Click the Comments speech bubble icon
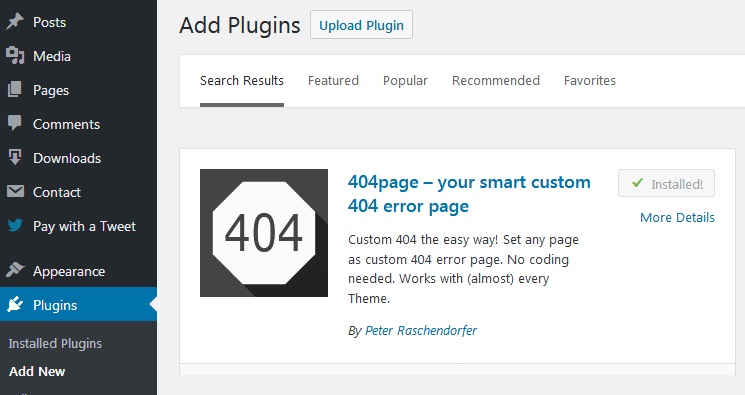 tap(15, 123)
